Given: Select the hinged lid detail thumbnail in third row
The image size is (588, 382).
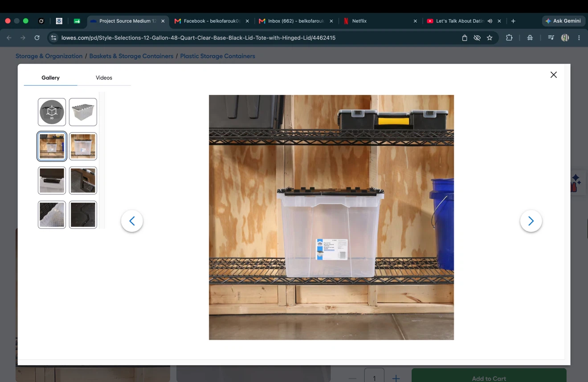Looking at the screenshot, I should [83, 181].
